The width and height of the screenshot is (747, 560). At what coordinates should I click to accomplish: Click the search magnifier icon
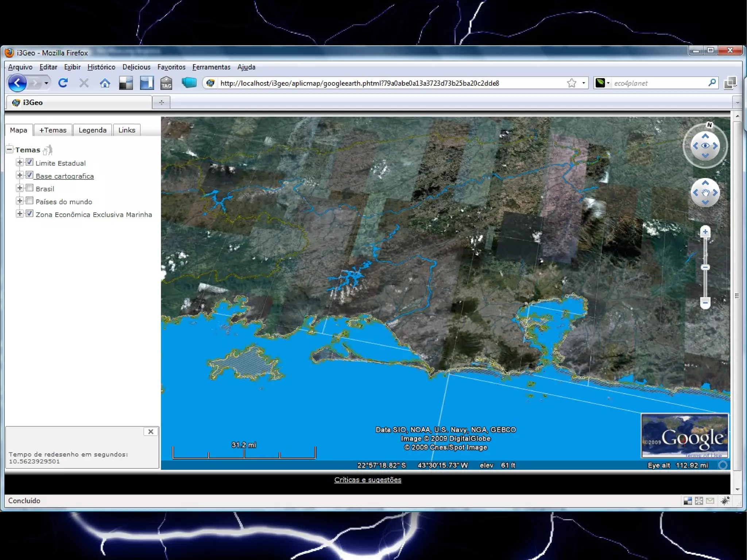[x=712, y=83]
